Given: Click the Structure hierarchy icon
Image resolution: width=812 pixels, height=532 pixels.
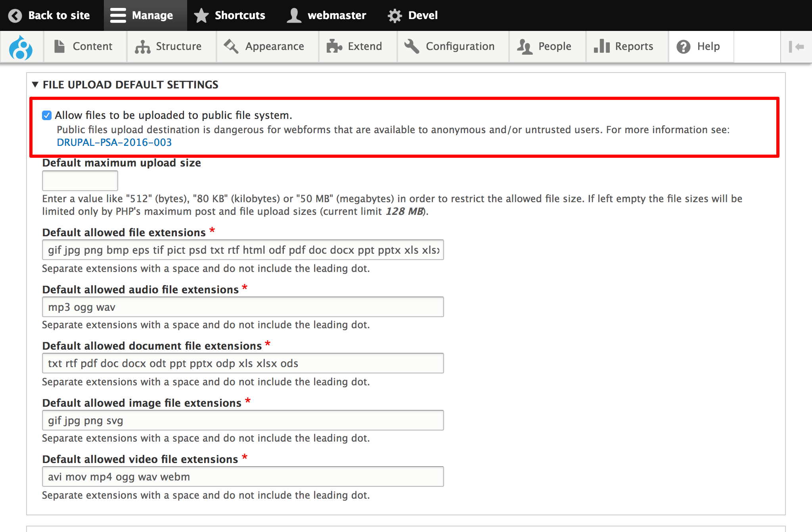Looking at the screenshot, I should click(143, 46).
